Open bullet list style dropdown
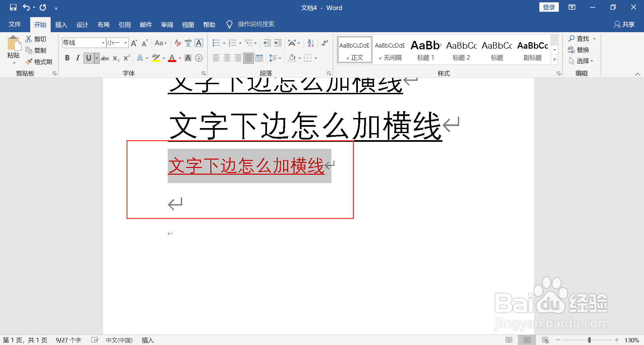Viewport: 644px width, 345px height. pos(224,43)
